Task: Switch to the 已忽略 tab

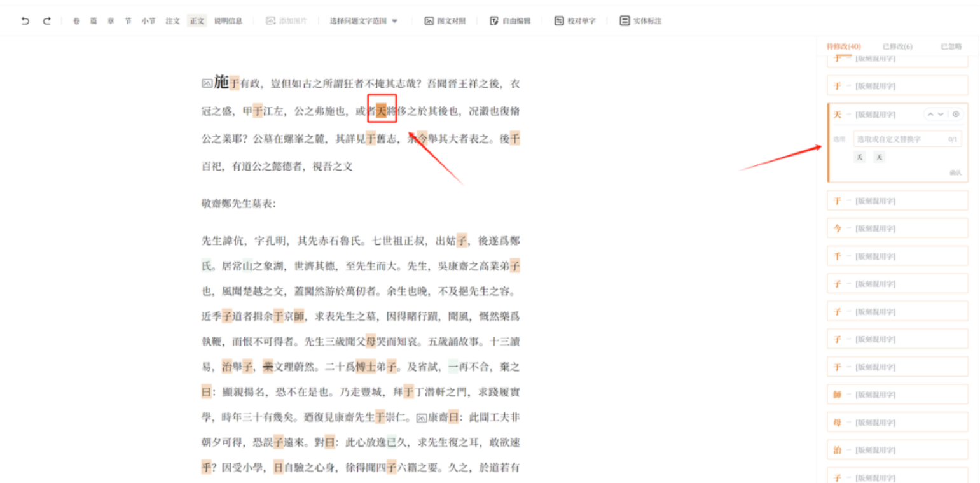Action: 951,46
